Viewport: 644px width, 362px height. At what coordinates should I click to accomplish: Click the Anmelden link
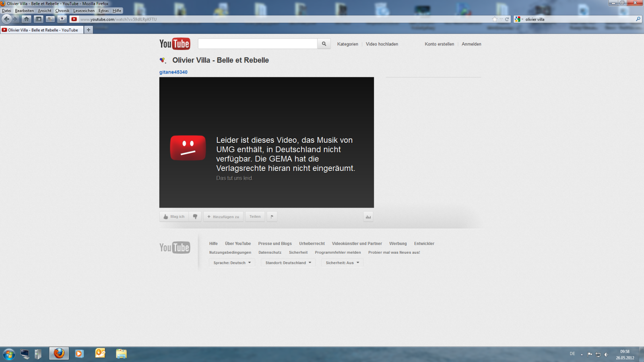click(471, 44)
